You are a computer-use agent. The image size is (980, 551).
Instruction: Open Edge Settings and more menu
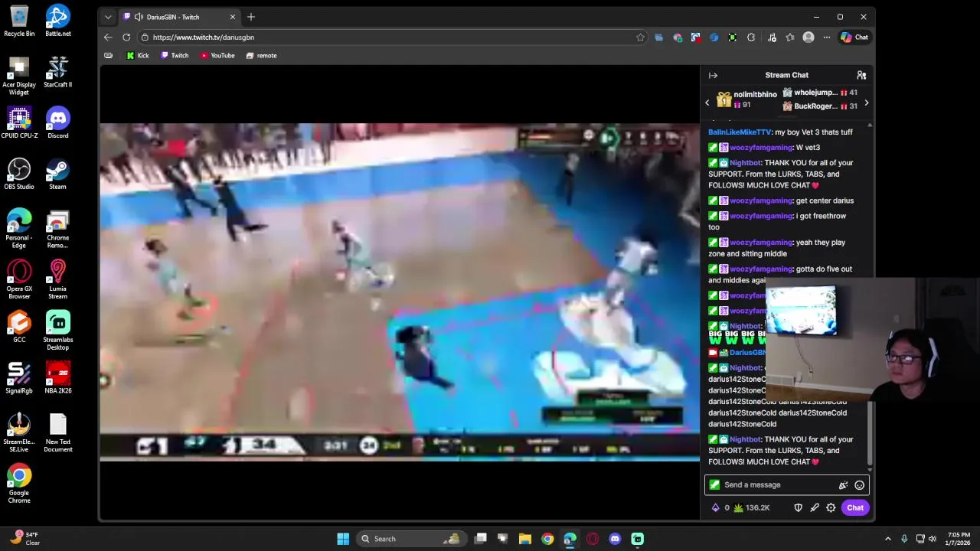(826, 37)
